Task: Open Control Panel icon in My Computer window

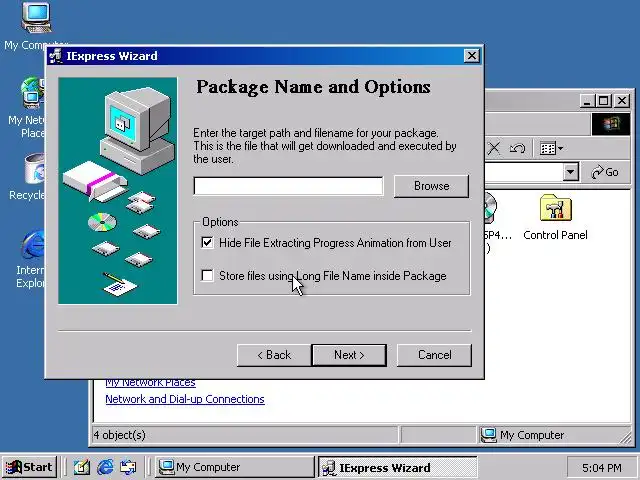Action: coord(555,218)
